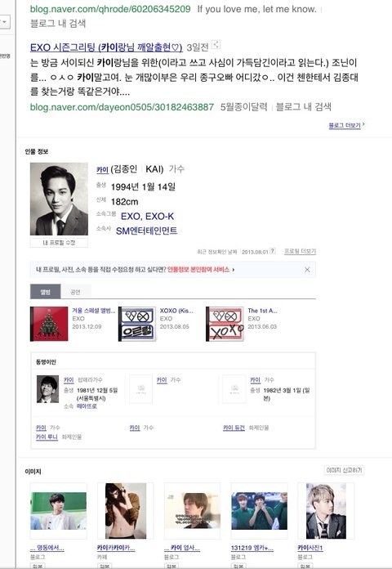This screenshot has width=392, height=569.
Task: Switch to the 공연 tab
Action: coord(75,292)
